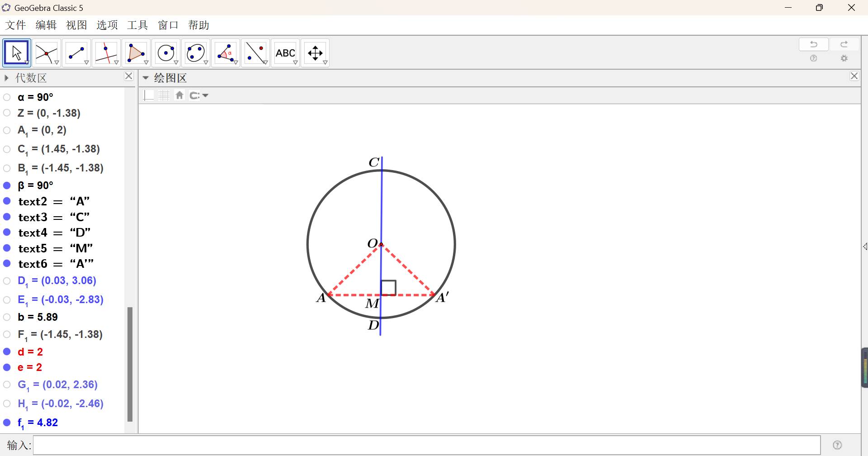Select the Move Graphics View tool
868x456 pixels.
coord(315,53)
